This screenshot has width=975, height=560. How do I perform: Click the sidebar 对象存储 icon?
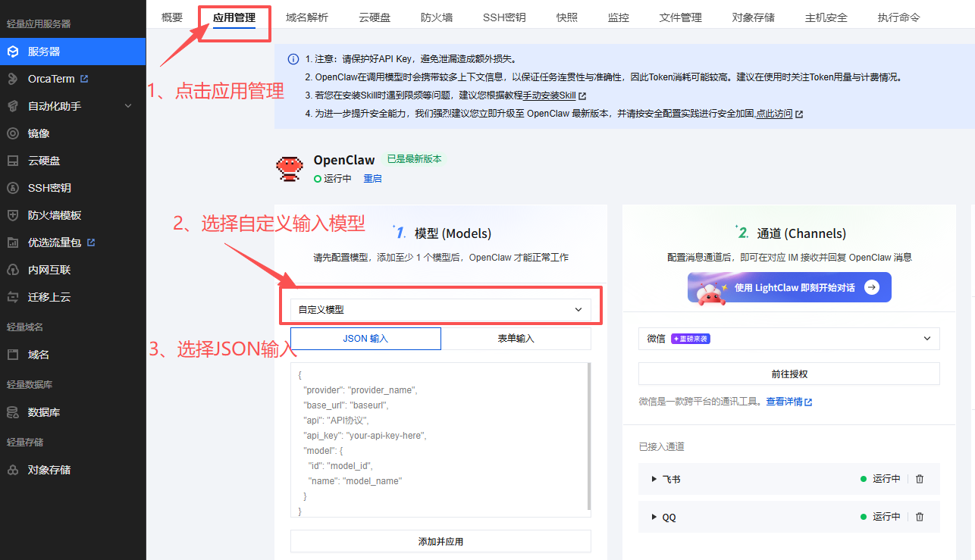tap(12, 470)
